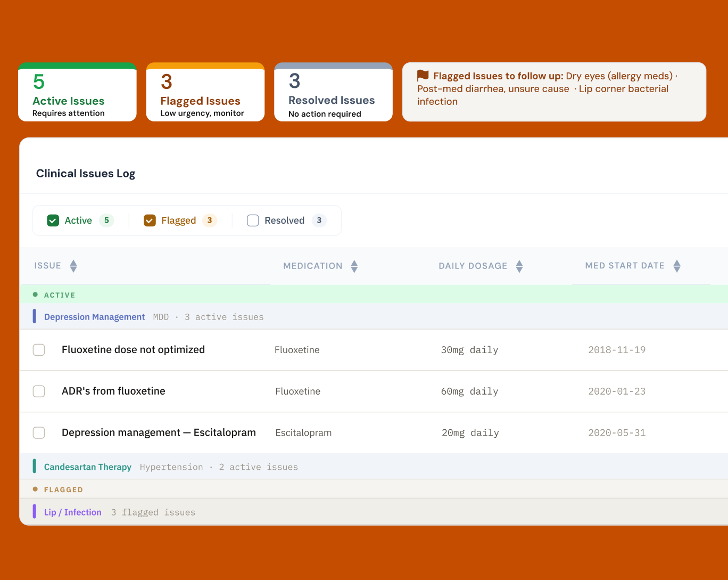Click the MEDICATION column sort arrows
Viewport: 728px width, 580px height.
click(x=354, y=266)
